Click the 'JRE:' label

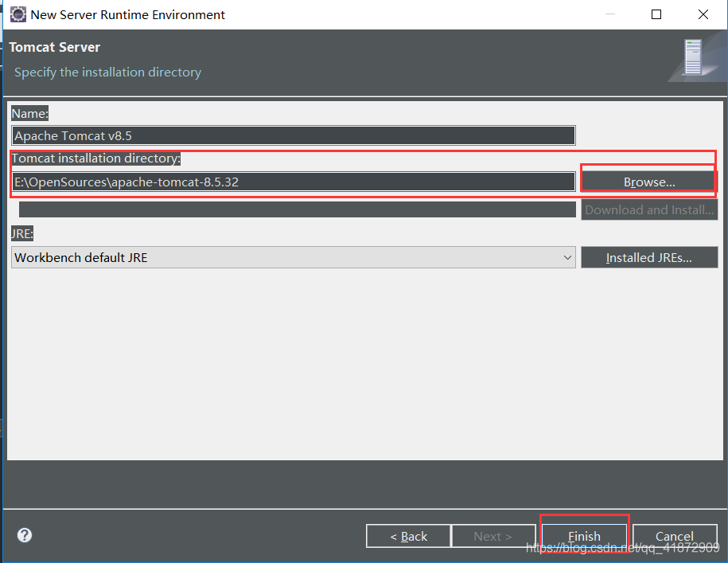tap(22, 233)
